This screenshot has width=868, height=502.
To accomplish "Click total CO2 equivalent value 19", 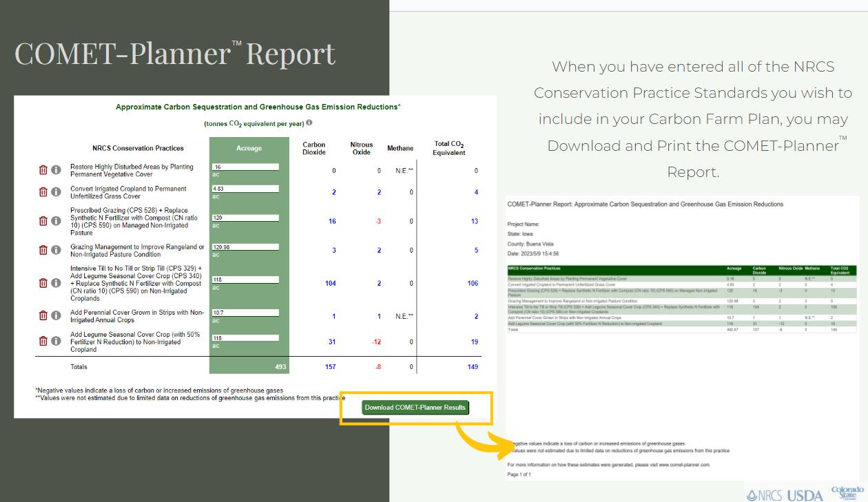I will coord(474,342).
